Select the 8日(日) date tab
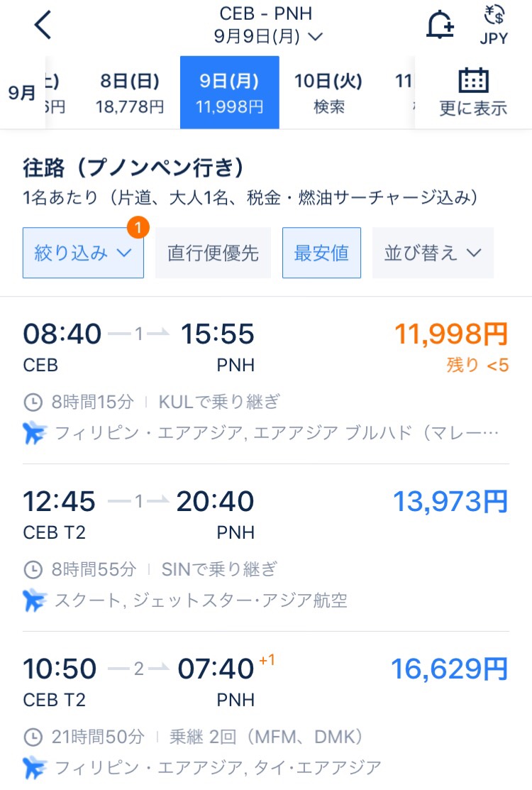This screenshot has width=532, height=790. 130,93
